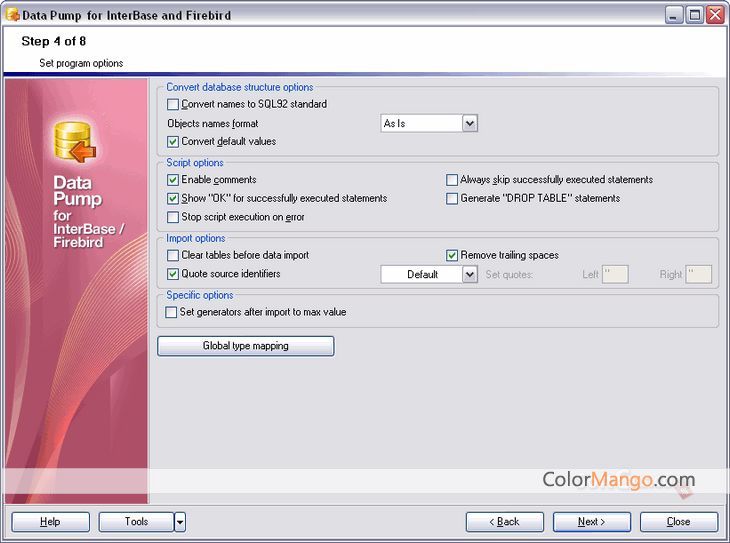
Task: Click the "Objects names format" label
Action: (x=213, y=123)
